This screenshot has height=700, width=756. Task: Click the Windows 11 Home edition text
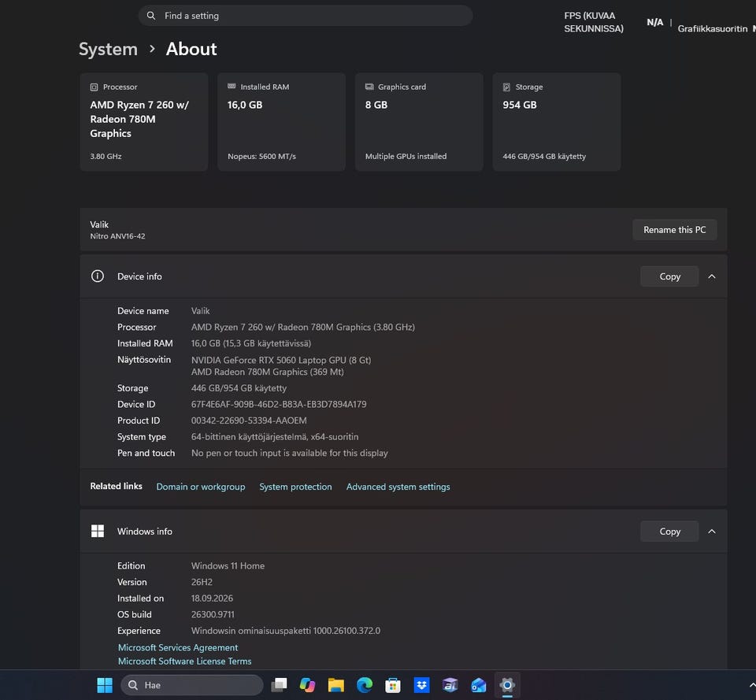(228, 566)
